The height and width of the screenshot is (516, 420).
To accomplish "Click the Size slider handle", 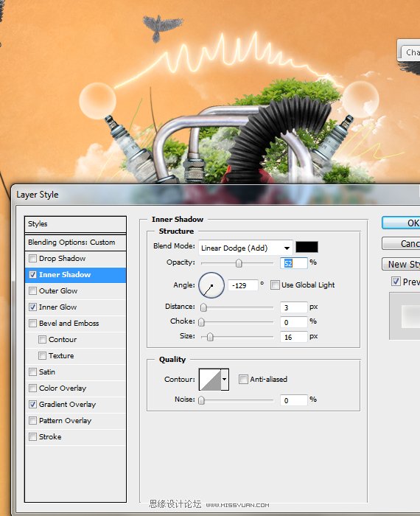I will pos(210,337).
